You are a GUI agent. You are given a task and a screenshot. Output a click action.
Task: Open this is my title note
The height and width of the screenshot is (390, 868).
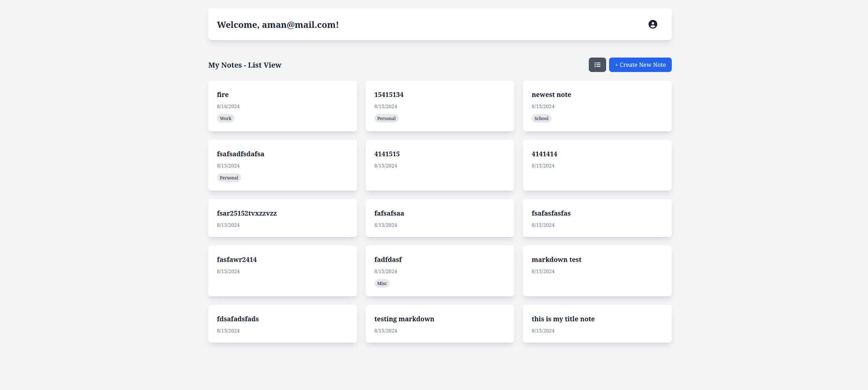pos(597,324)
